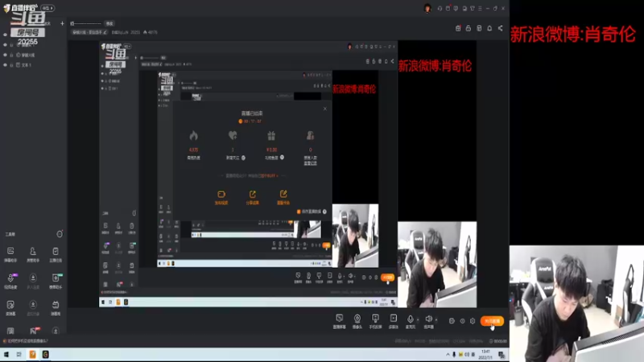Switch mode via the pill next to the app logo
644x362 pixels.
click(47, 8)
